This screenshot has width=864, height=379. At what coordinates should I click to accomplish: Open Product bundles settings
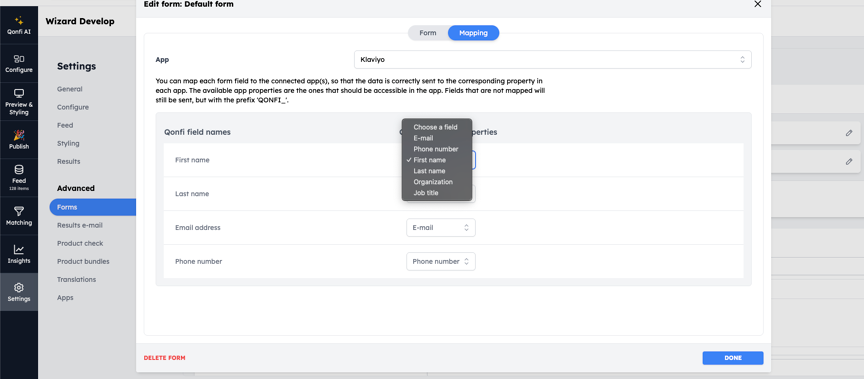[83, 262]
